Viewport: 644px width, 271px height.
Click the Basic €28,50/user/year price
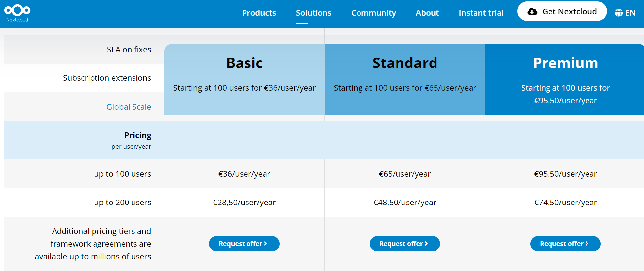(244, 203)
